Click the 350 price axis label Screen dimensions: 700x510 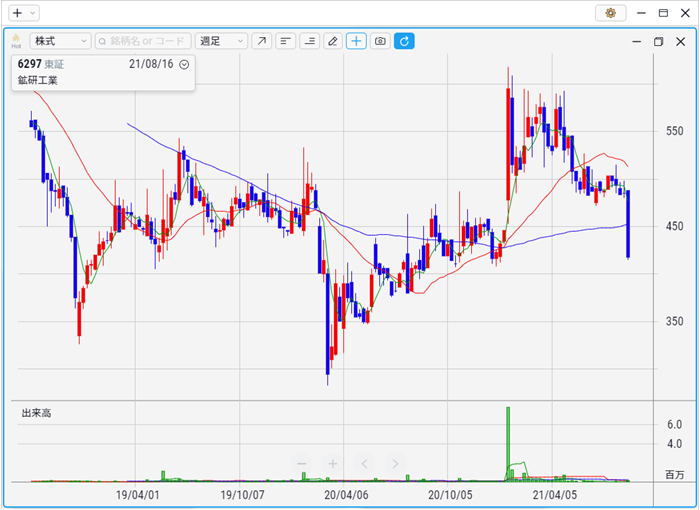pos(675,322)
